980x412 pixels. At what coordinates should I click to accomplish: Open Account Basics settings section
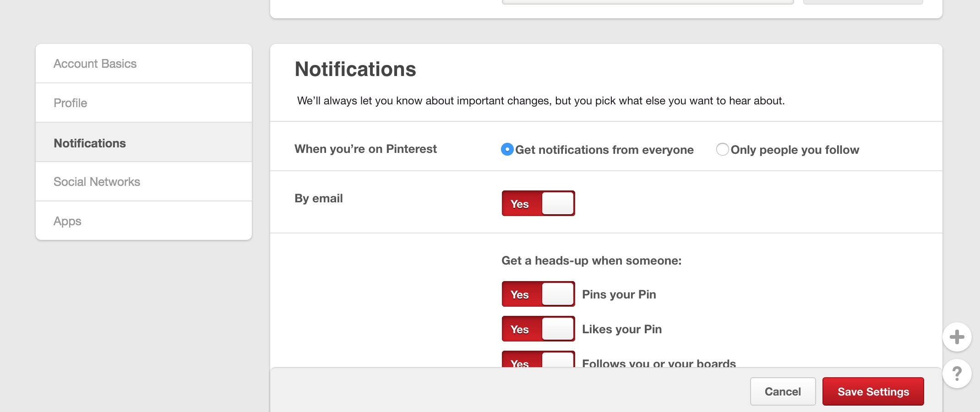click(x=95, y=64)
